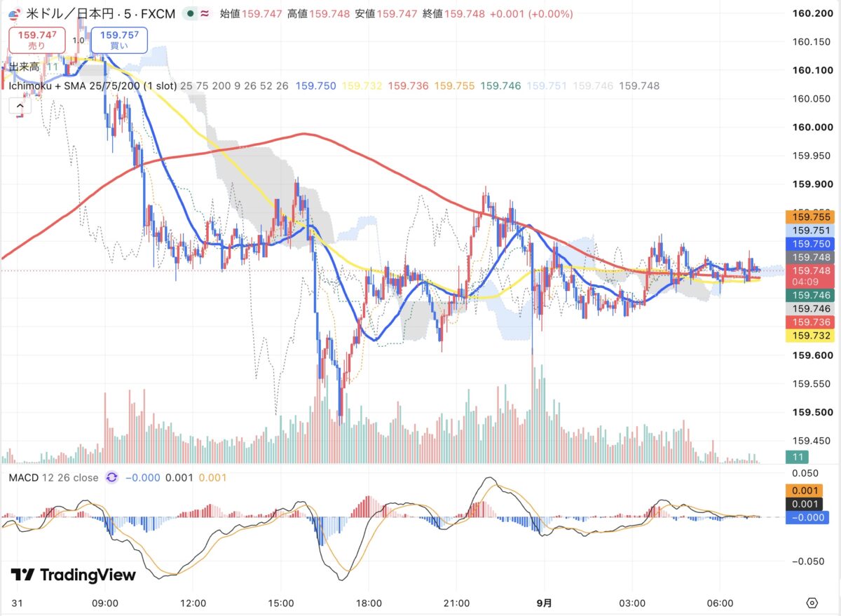Click the 31 date label on time axis
Image resolution: width=841 pixels, height=616 pixels.
[x=17, y=603]
